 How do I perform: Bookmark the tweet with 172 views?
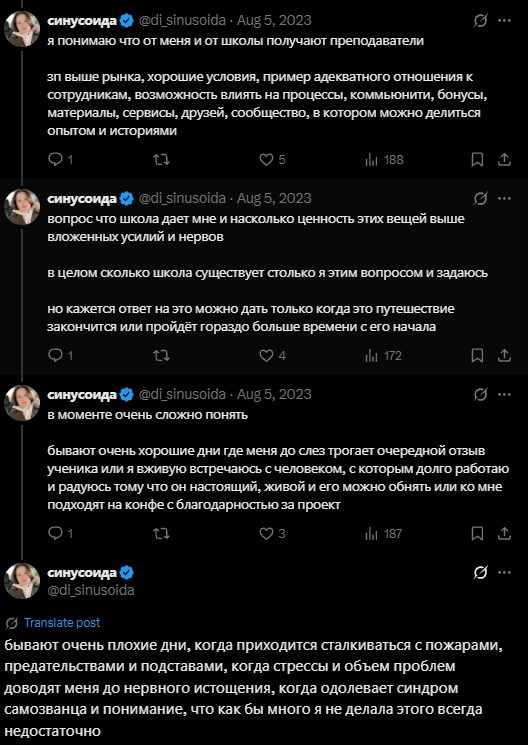[477, 355]
